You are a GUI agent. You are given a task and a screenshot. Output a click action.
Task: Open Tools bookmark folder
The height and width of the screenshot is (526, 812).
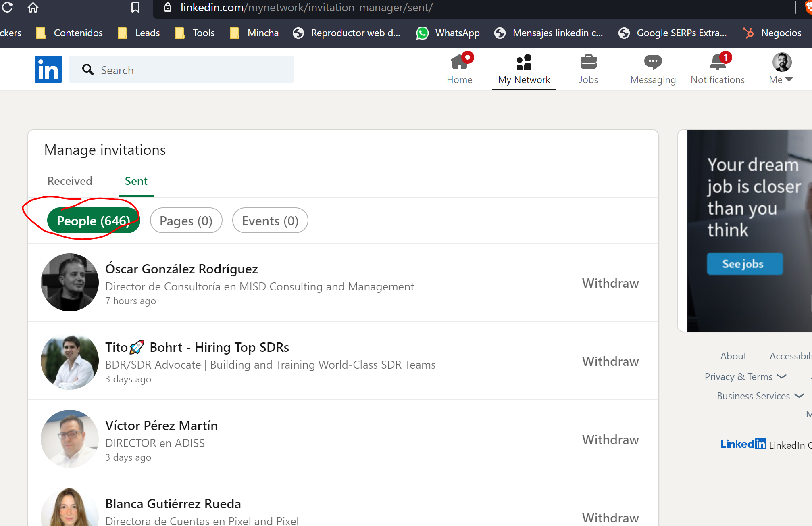195,33
